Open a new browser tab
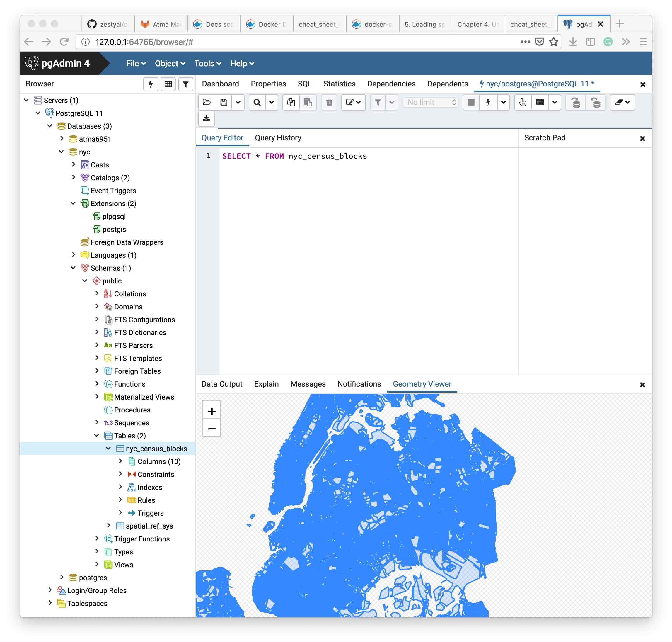Viewport: 672px width, 642px height. point(620,24)
